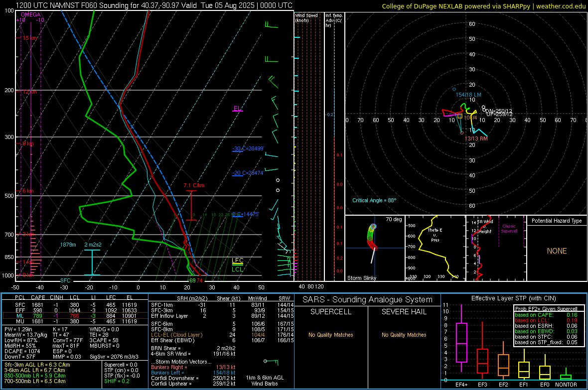Click the 850-500mb LR = 5.9 C/km line
The image size is (588, 390).
coord(35,376)
